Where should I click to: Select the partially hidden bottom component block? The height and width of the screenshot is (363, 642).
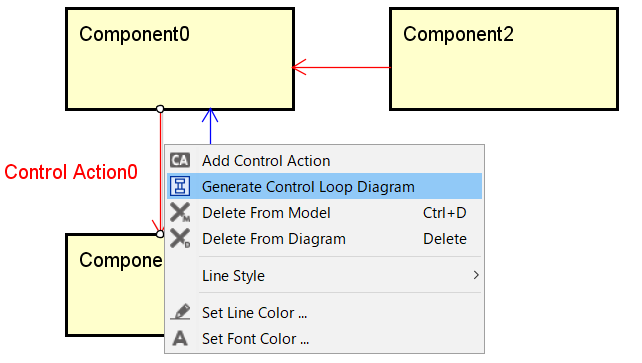tap(115, 285)
